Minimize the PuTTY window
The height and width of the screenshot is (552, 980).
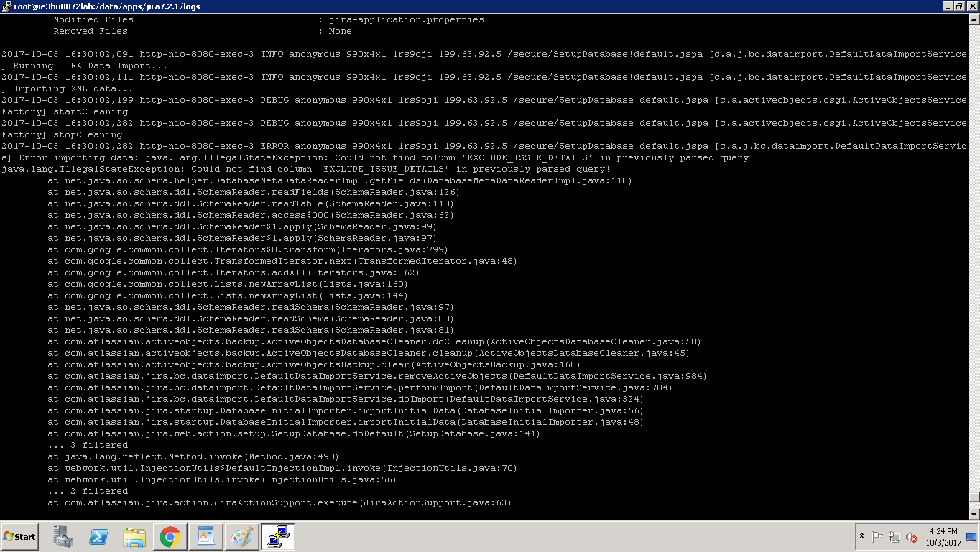948,6
